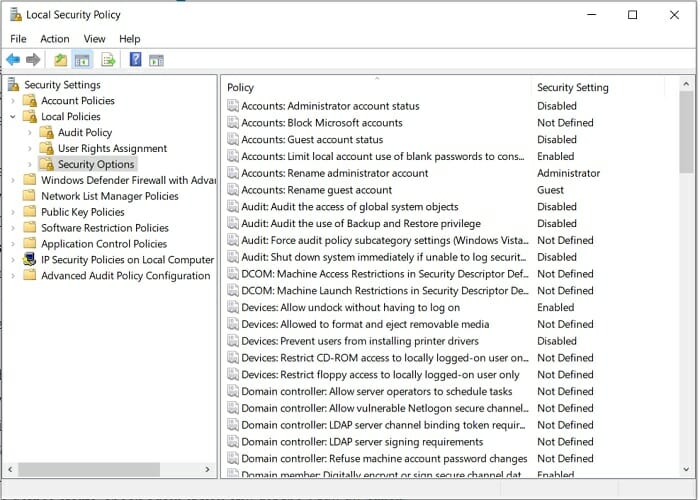Sort by the Policy column header
This screenshot has height=500, width=700.
[x=375, y=87]
